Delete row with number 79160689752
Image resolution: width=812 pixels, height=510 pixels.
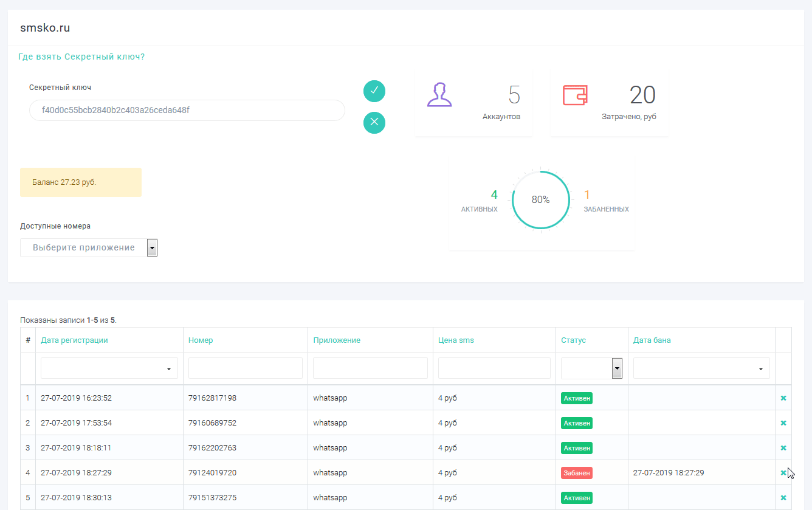[x=783, y=423]
